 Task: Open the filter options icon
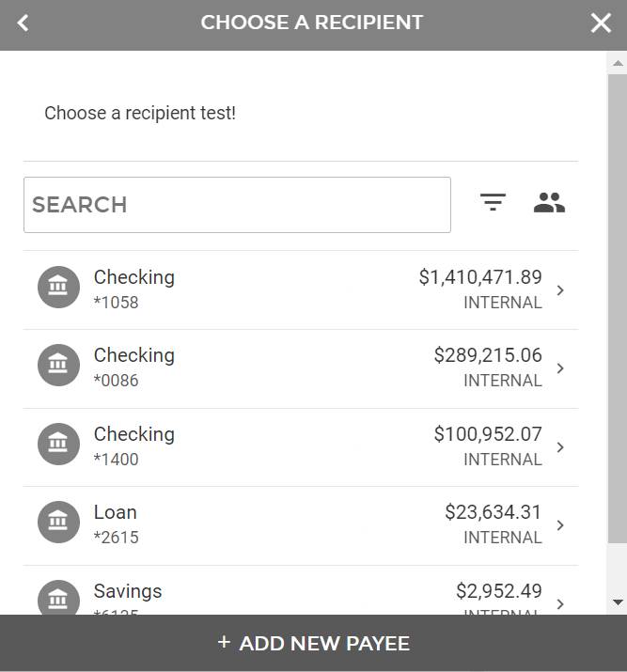click(493, 202)
